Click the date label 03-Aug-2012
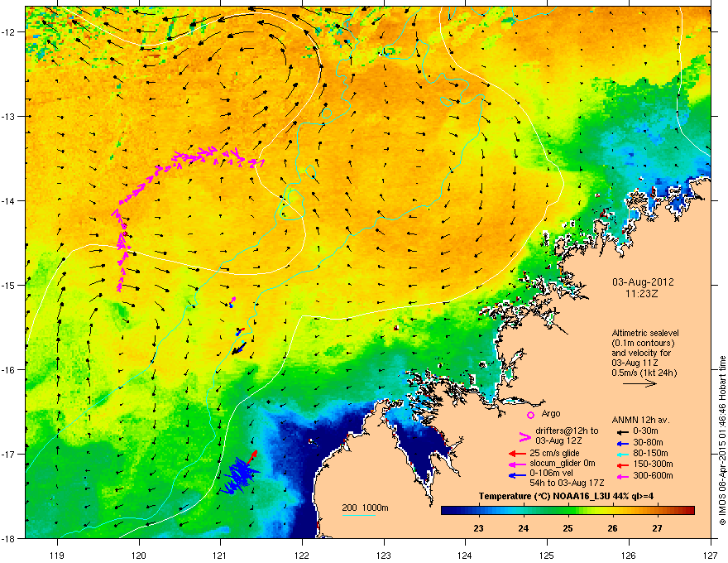This screenshot has height=563, width=728. [643, 282]
